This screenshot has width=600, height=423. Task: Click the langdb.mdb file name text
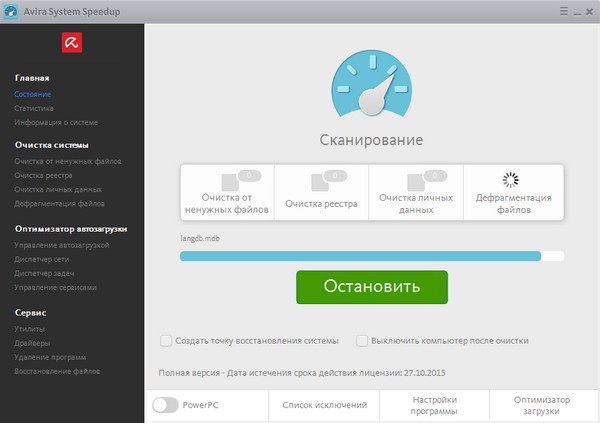pos(200,238)
